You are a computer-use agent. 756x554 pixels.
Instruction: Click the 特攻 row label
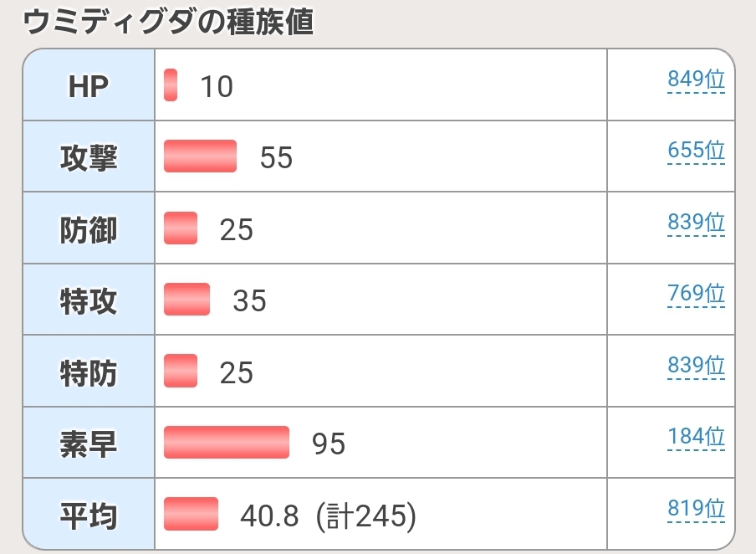coord(89,300)
